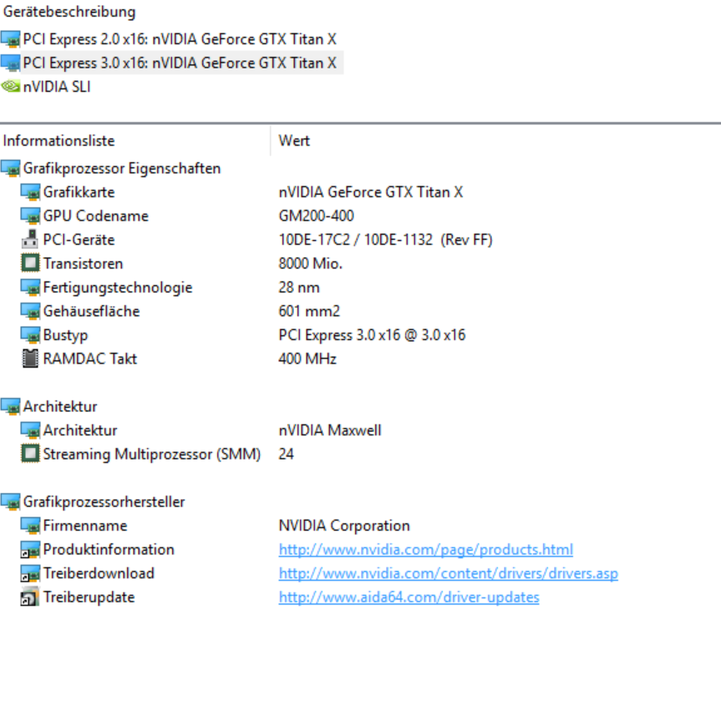Click the PCI-Geräte plug icon

point(30,239)
